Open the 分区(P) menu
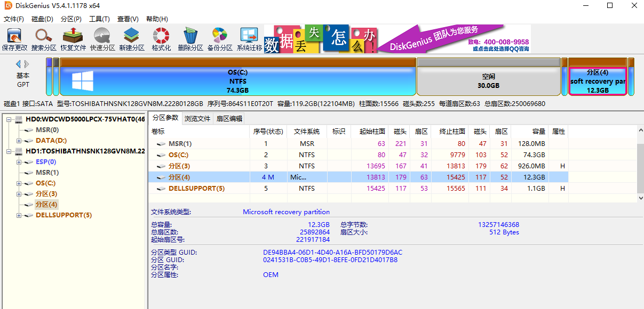This screenshot has width=644, height=309. coord(71,19)
